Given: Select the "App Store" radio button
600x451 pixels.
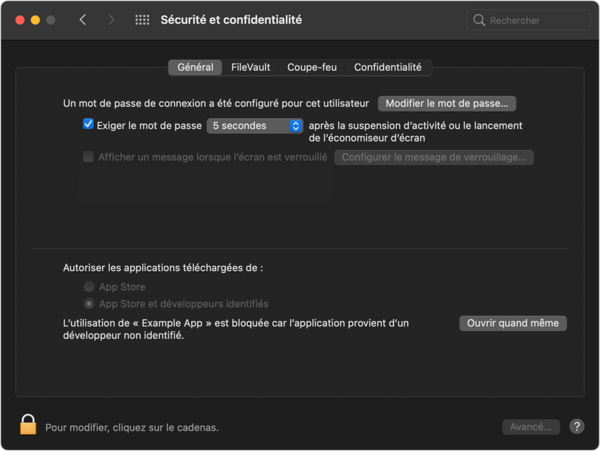Looking at the screenshot, I should (89, 287).
